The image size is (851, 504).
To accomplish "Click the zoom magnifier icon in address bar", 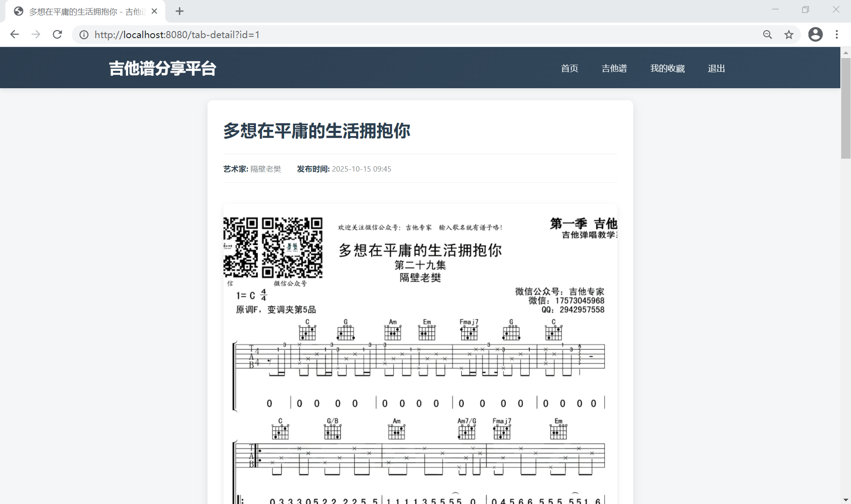I will click(x=767, y=35).
